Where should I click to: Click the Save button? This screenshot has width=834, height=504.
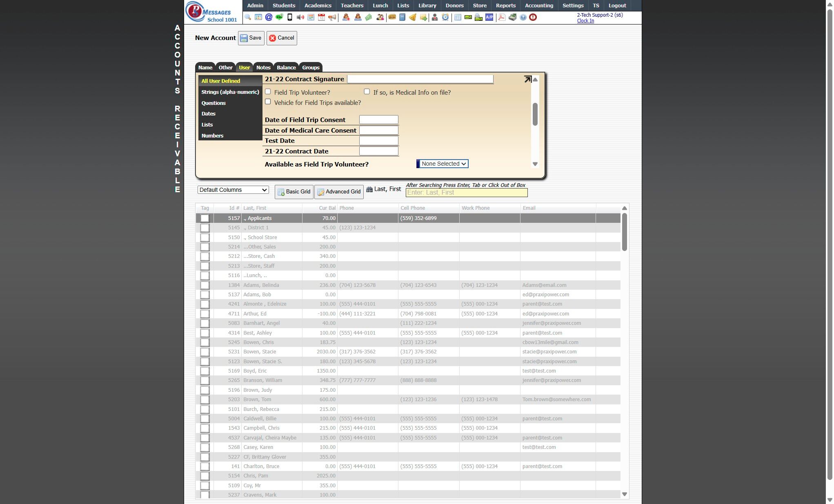[x=251, y=38]
